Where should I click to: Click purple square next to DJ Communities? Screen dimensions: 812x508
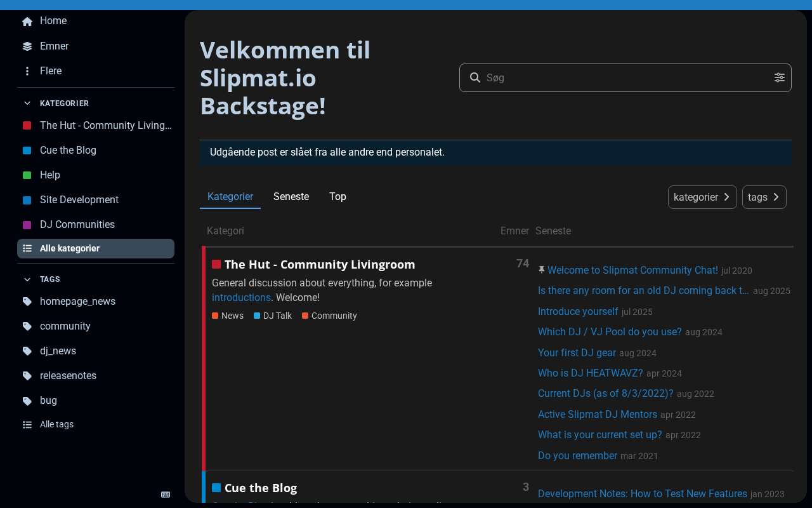[27, 225]
